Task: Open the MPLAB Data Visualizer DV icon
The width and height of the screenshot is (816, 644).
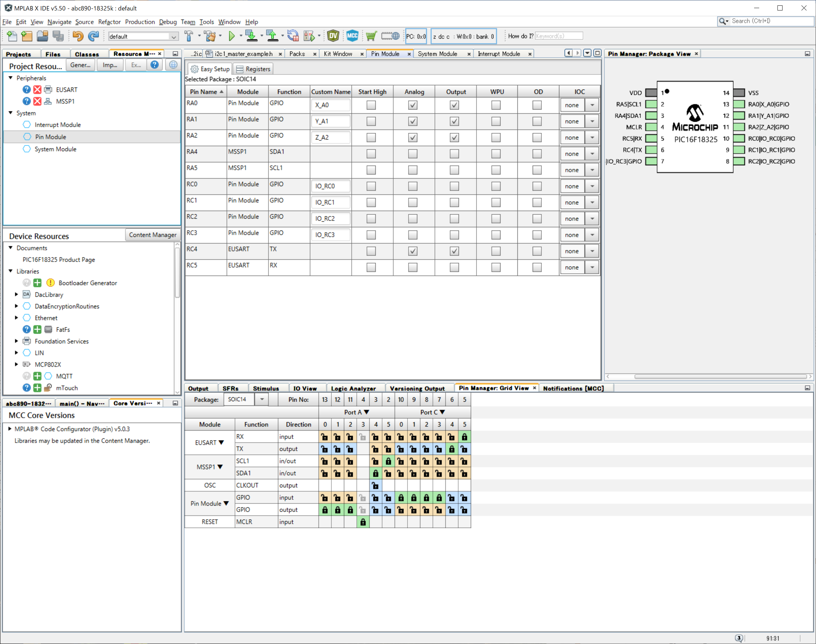Action: tap(333, 36)
